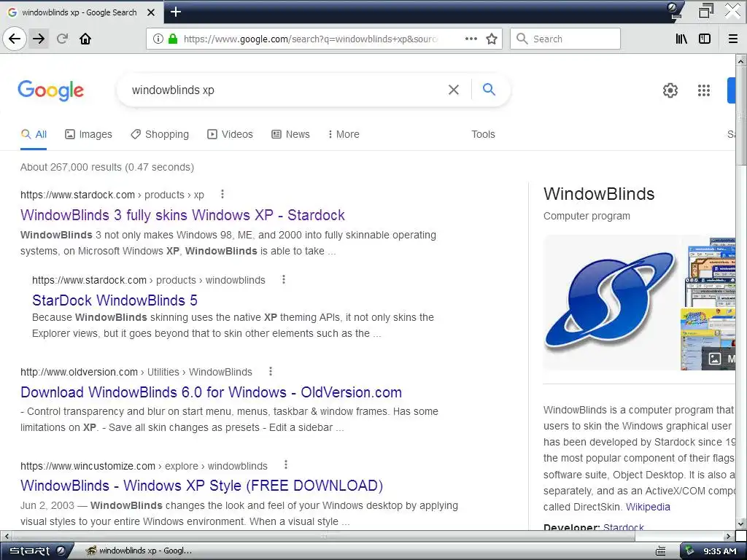The width and height of the screenshot is (747, 560).
Task: Open Download WindowBlinds 6.0 OldVersion.com link
Action: pos(211,392)
